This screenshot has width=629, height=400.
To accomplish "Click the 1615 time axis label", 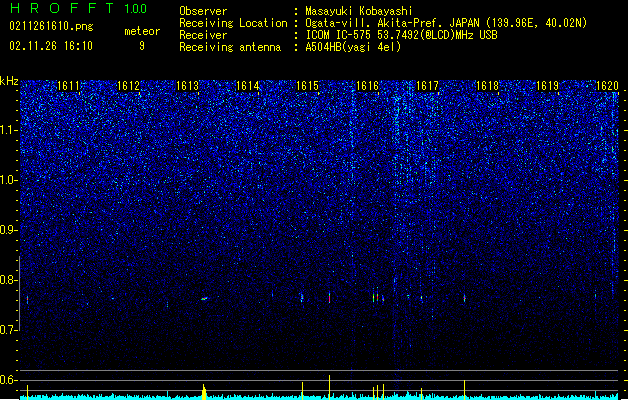I will click(307, 85).
